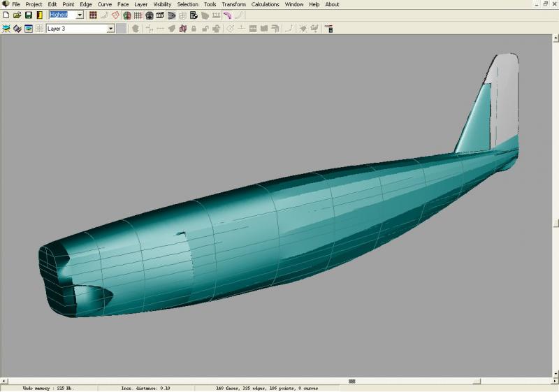The width and height of the screenshot is (559, 392).
Task: Toggle control net visibility icon
Action: pyautogui.click(x=93, y=15)
